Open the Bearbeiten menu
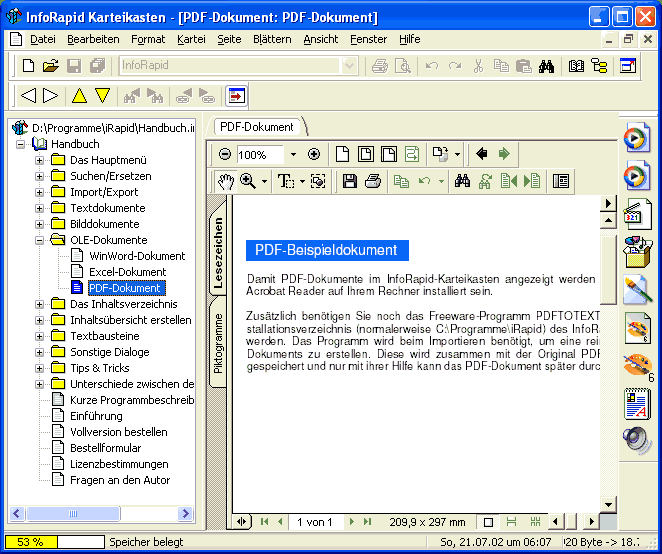Viewport: 662px width, 554px height. tap(93, 39)
